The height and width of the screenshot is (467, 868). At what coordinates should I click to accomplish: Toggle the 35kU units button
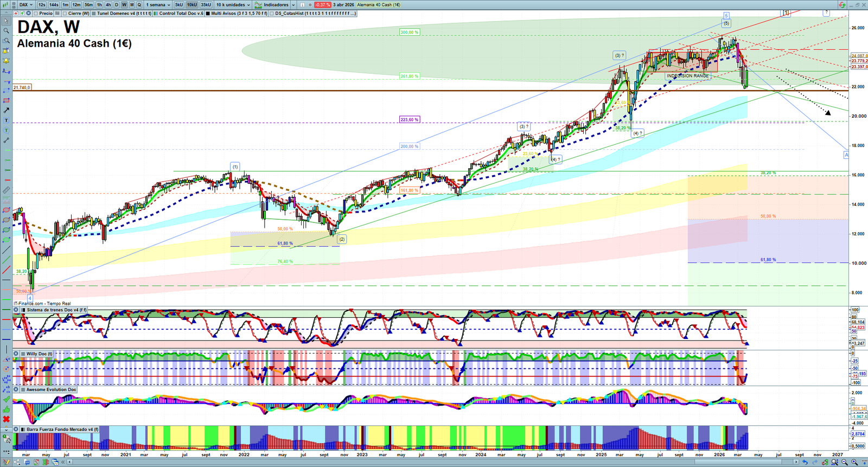[x=206, y=5]
